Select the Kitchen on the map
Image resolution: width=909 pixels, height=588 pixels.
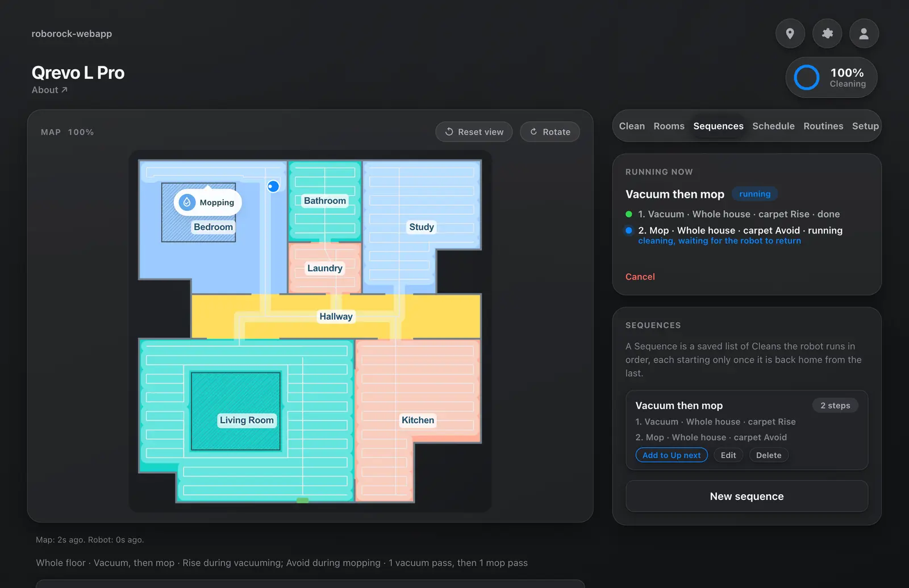[x=418, y=420]
